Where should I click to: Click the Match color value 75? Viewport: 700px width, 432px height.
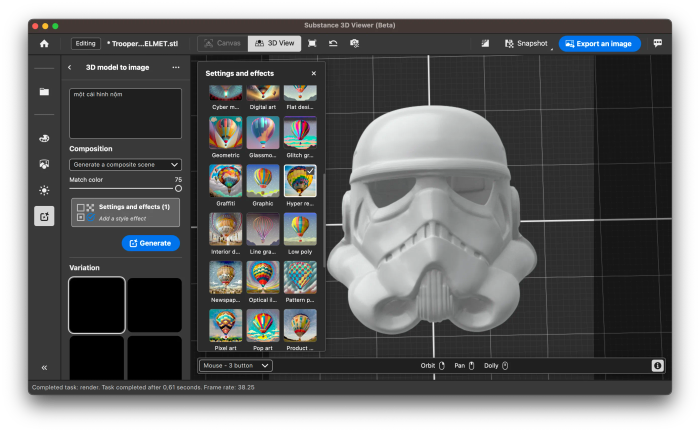point(178,179)
